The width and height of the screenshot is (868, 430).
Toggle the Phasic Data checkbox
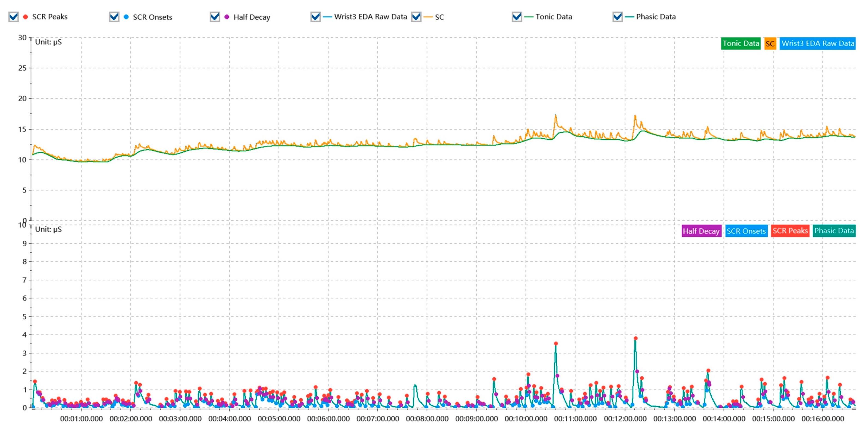click(x=617, y=17)
